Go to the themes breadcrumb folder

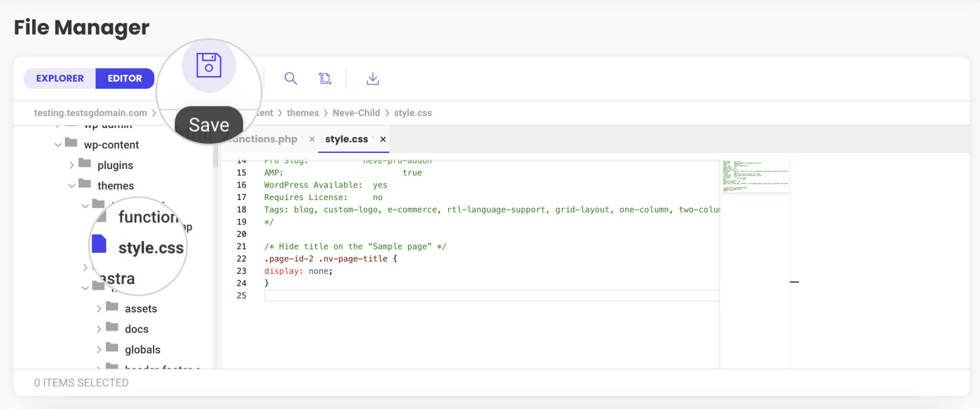[x=302, y=113]
